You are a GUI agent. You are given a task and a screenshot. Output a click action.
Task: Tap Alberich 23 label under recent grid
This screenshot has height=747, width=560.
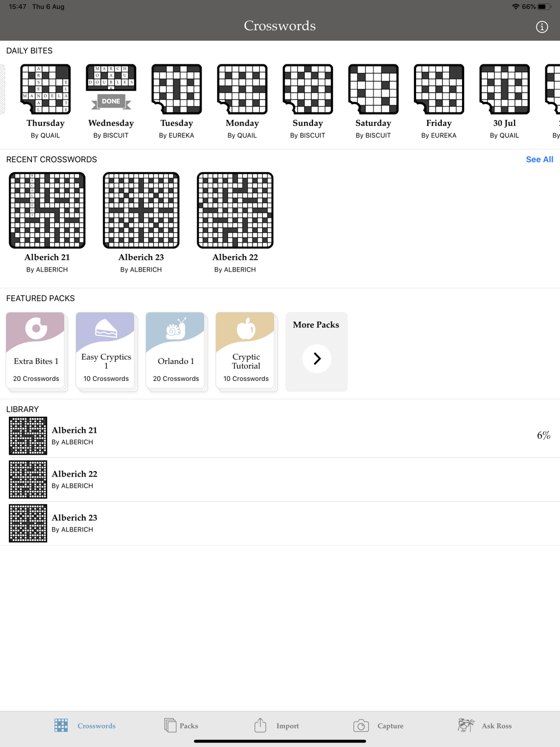141,258
